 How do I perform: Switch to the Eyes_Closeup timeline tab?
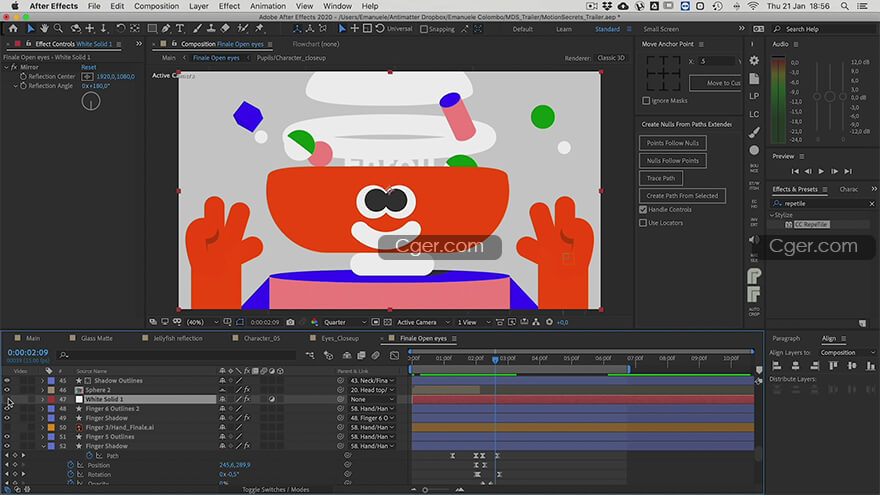[340, 338]
